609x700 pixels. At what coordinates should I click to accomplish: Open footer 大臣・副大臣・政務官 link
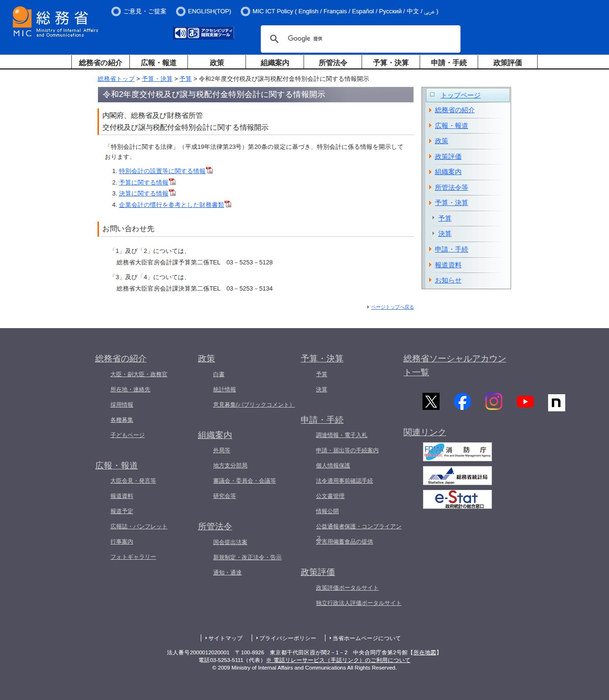click(x=138, y=374)
